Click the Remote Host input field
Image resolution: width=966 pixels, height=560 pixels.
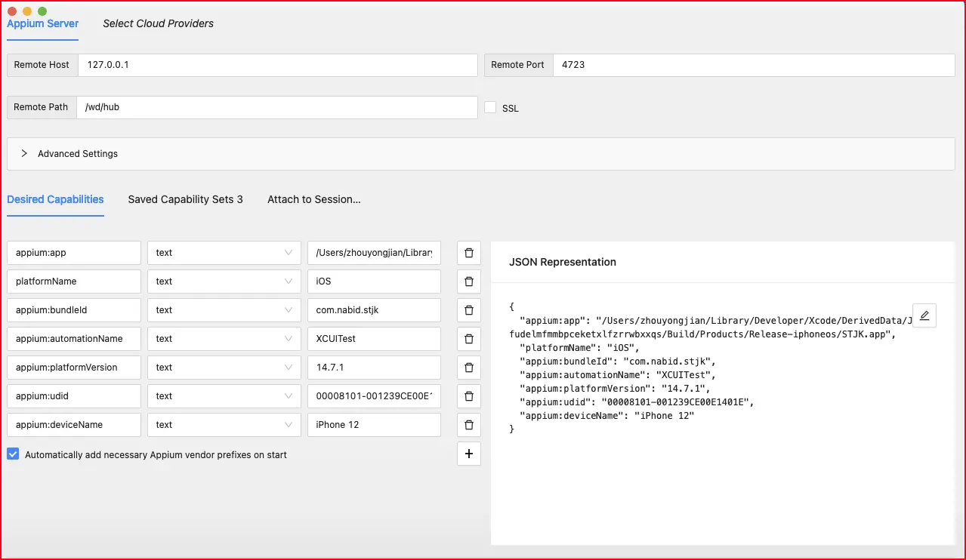pos(277,65)
